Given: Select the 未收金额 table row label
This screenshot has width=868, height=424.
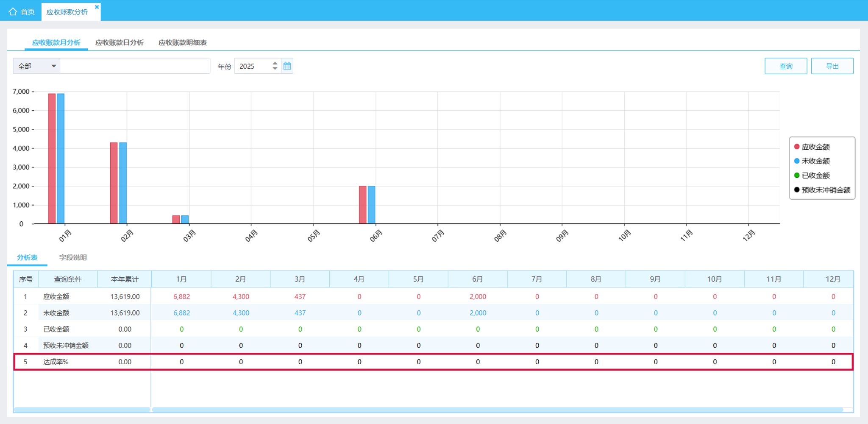Looking at the screenshot, I should pos(56,312).
